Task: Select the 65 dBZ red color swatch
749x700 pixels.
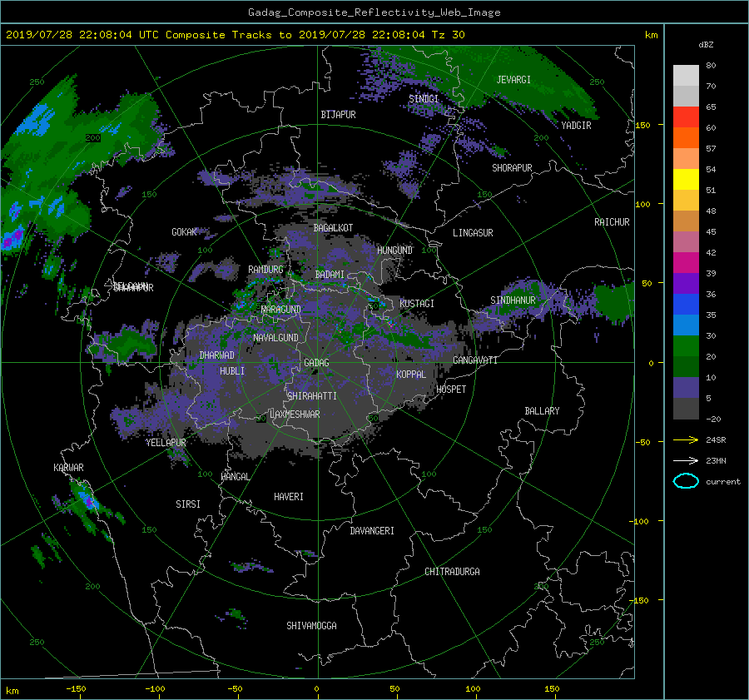Action: tap(686, 117)
